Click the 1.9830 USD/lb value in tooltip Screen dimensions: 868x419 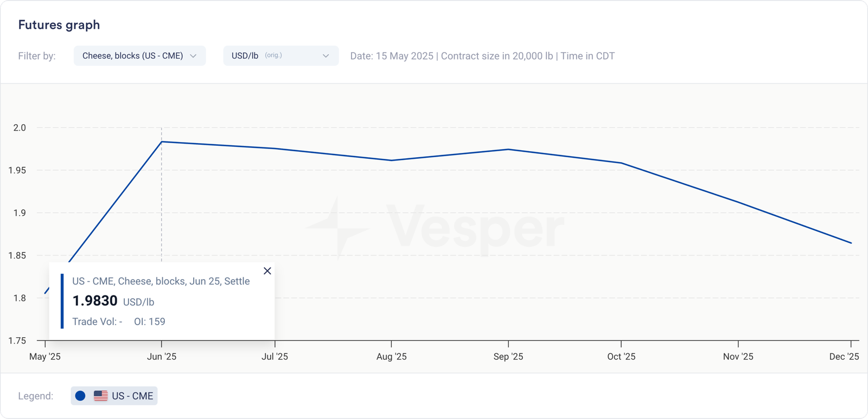coord(95,301)
